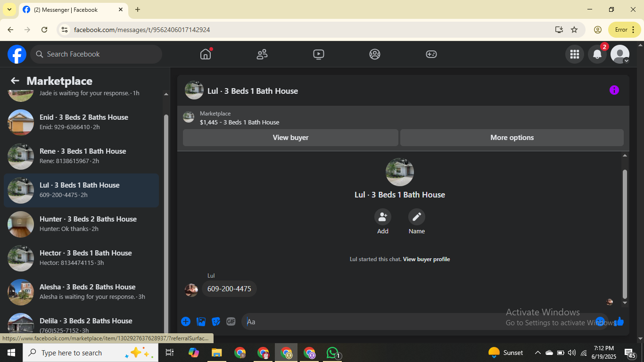Open the Chrome Error menu button
644x362 pixels.
pos(625,30)
